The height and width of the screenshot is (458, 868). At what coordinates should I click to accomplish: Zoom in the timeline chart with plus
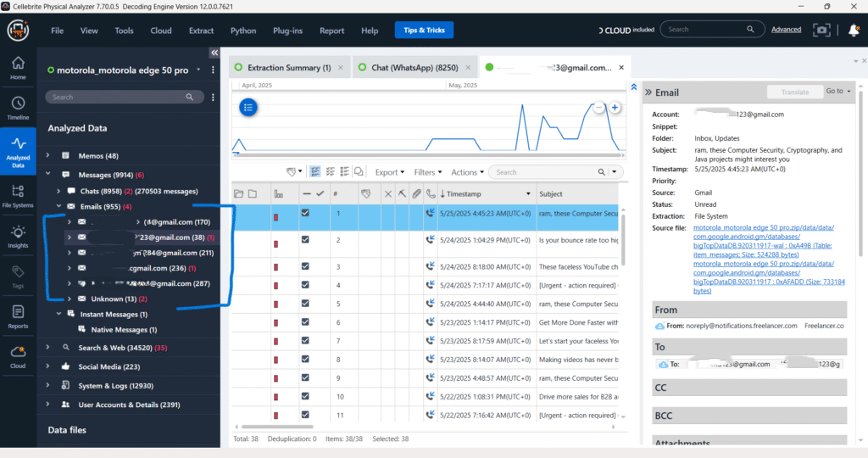pos(615,108)
